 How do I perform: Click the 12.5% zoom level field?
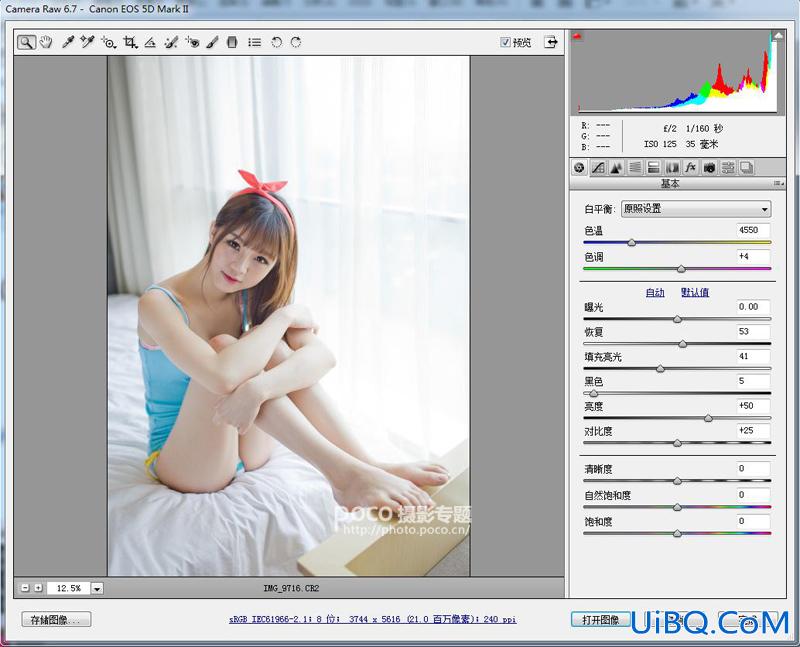tap(68, 588)
